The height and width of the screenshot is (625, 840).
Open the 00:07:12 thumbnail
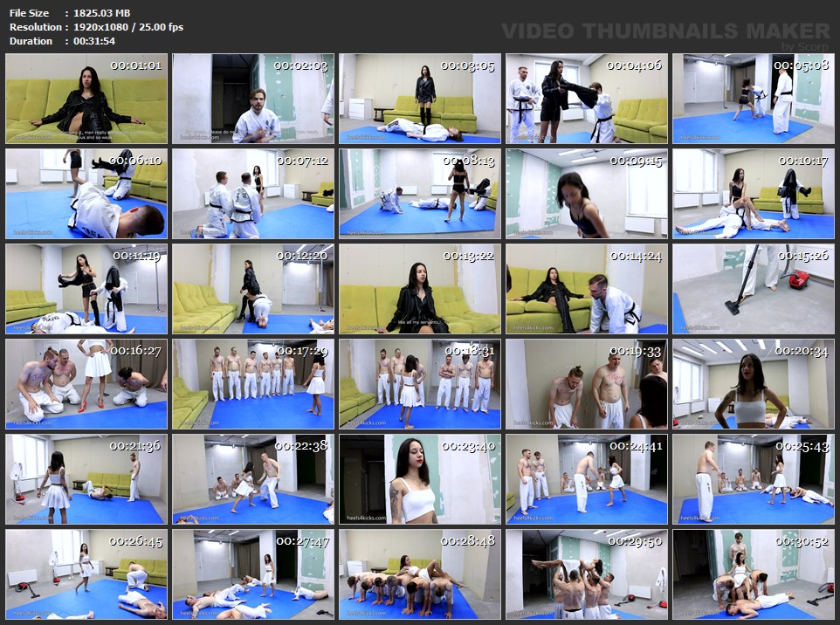253,194
